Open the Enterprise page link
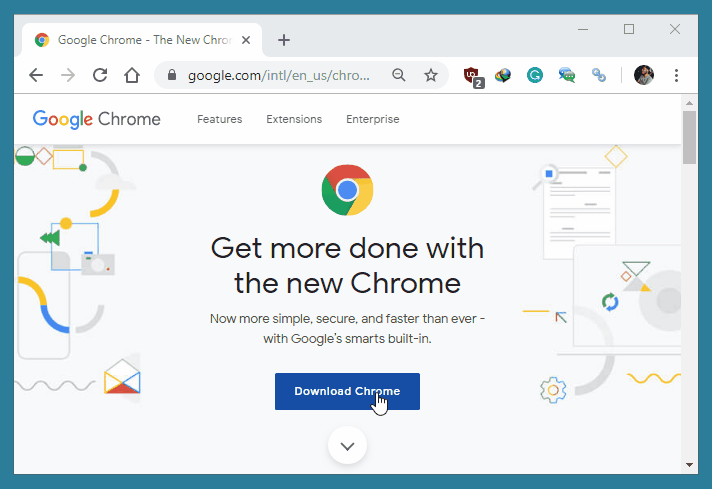The image size is (712, 489). (x=373, y=119)
